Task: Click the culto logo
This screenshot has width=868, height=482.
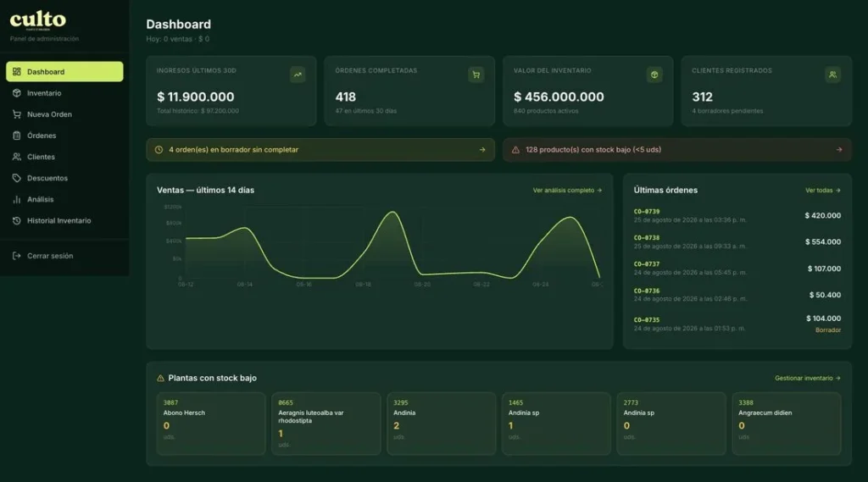Action: (37, 20)
